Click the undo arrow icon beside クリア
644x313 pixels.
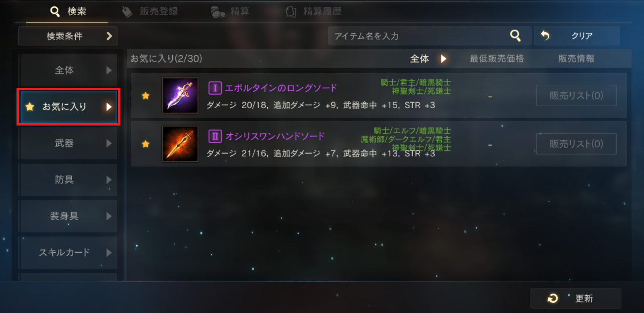545,35
